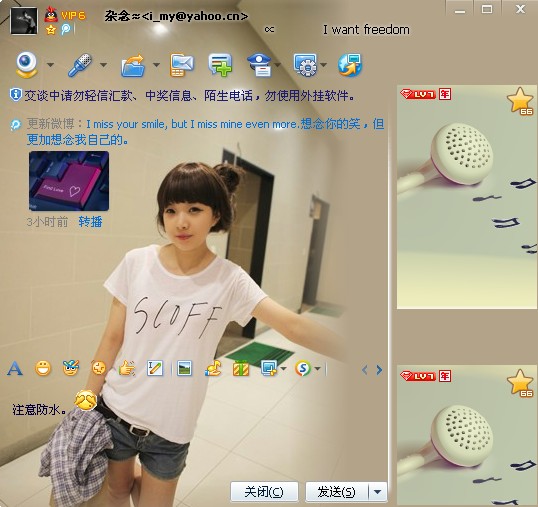Open Tencent Weibo icon beside the star
Image resolution: width=538 pixels, height=507 pixels.
pos(66,29)
